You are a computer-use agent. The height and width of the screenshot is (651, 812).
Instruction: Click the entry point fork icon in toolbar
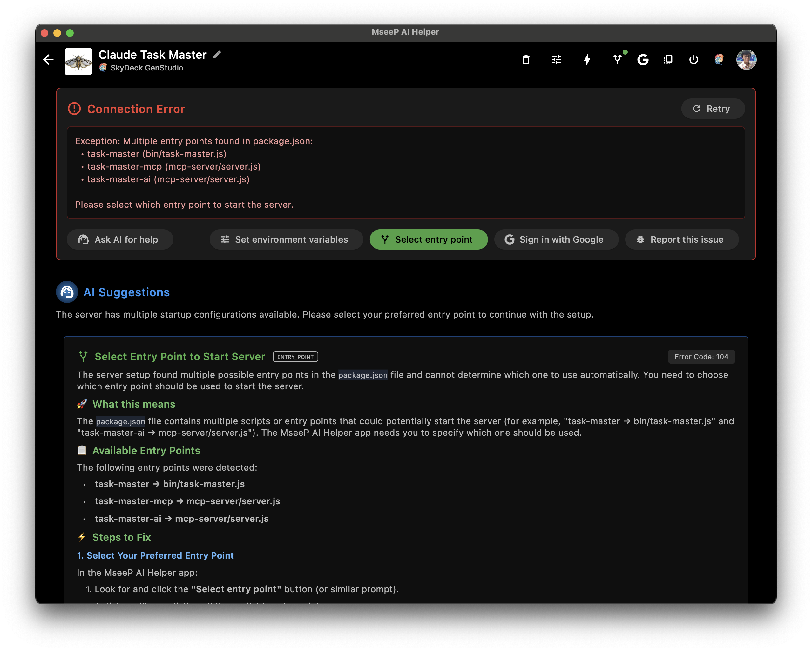(x=617, y=60)
